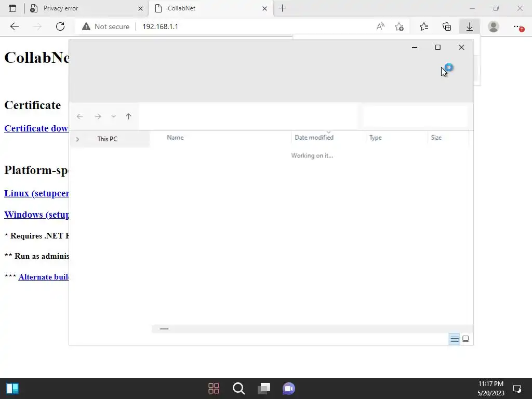Open the Certificate download link
The width and height of the screenshot is (532, 399).
[x=36, y=128]
